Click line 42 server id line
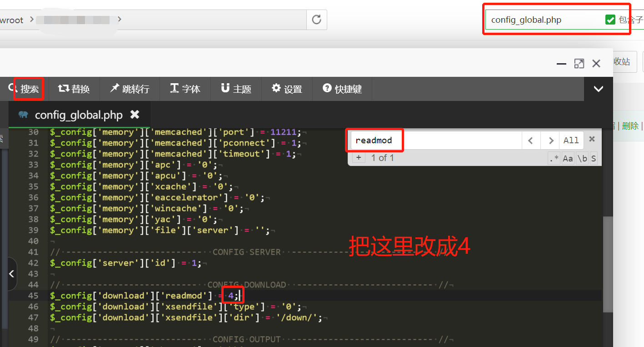Screen dimensions: 644x347 tap(125, 263)
